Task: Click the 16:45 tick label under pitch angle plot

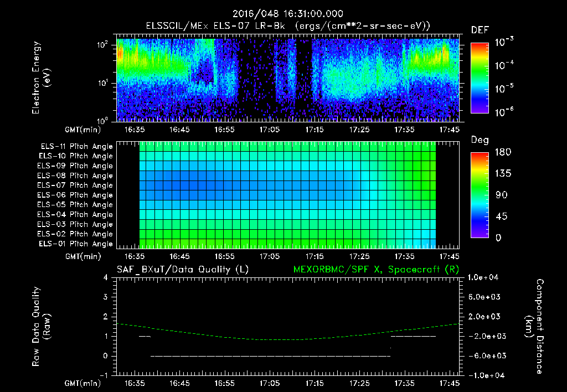Action: pyautogui.click(x=179, y=256)
